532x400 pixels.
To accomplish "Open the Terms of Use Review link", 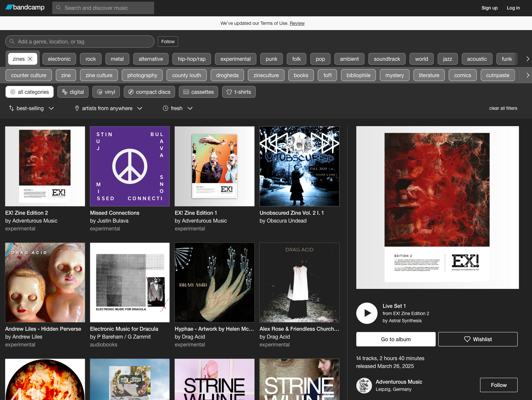I will tap(297, 23).
